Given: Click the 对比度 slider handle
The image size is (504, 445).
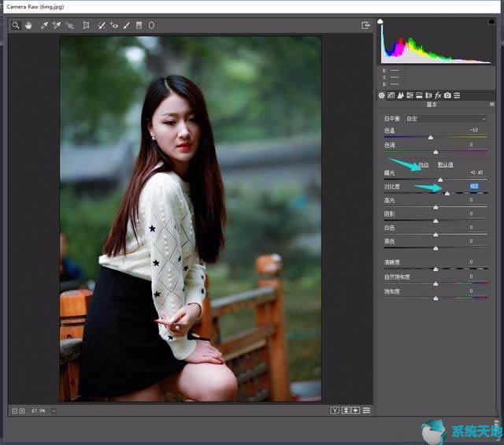Looking at the screenshot, I should 447,193.
